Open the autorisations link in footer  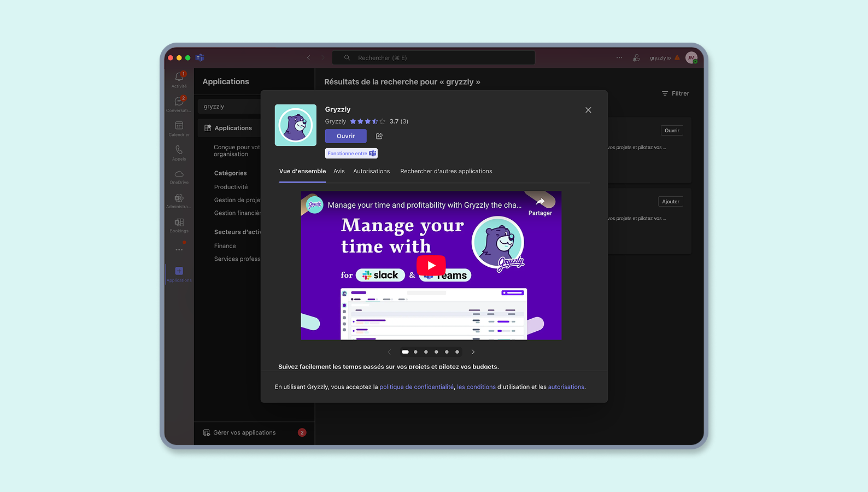[566, 387]
